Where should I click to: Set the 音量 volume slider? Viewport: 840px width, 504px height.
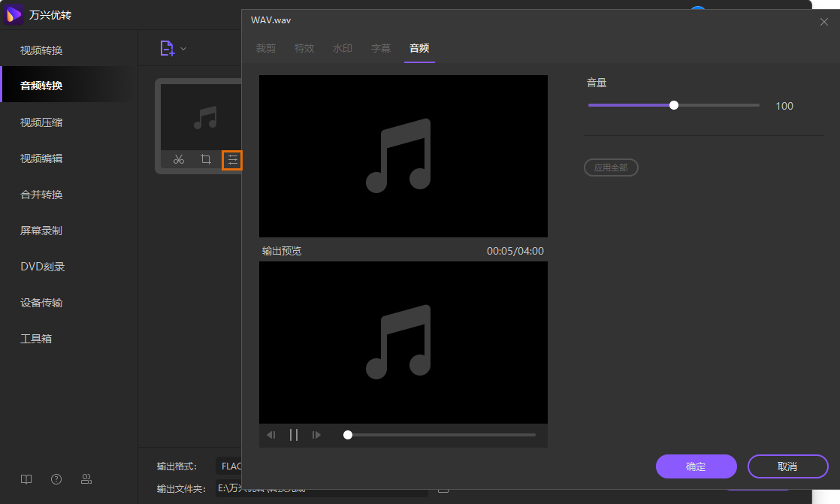(x=674, y=105)
